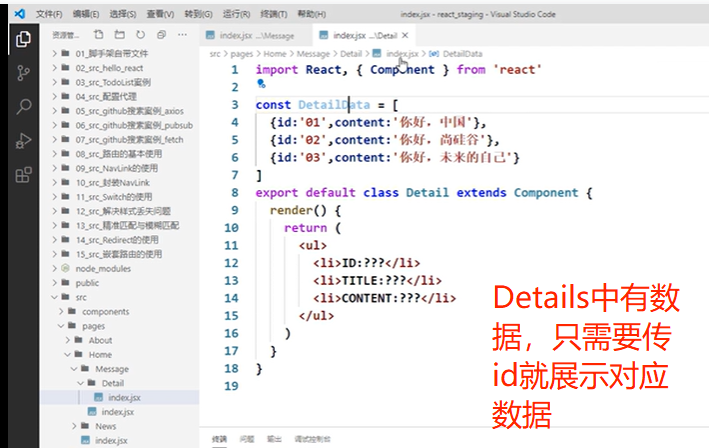The width and height of the screenshot is (709, 448).
Task: Open the Explorer view in activity bar
Action: click(23, 39)
